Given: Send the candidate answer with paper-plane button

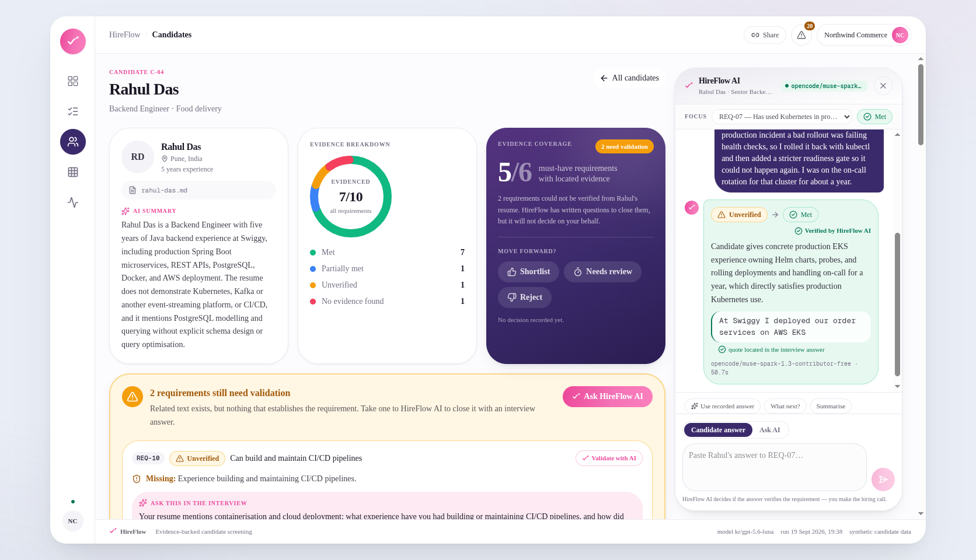Looking at the screenshot, I should click(x=883, y=480).
